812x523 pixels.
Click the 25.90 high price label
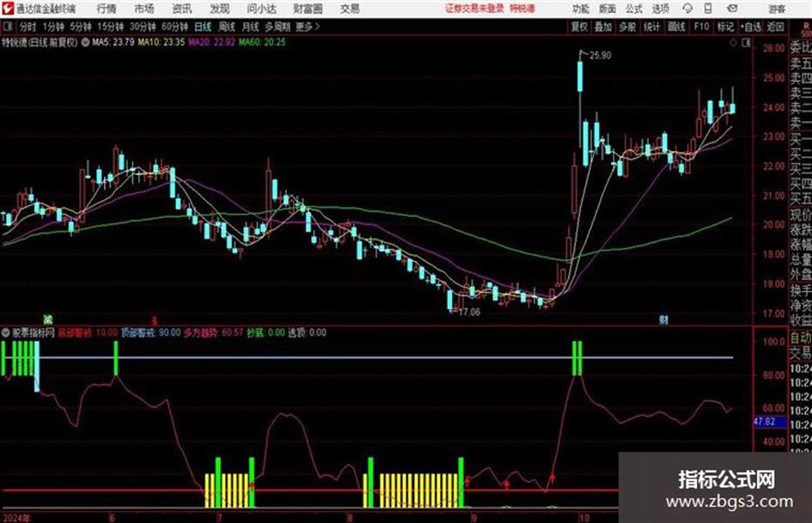coord(601,56)
